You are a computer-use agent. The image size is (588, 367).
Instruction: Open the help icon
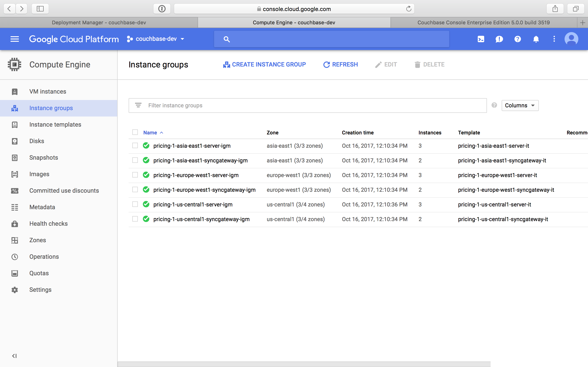[x=517, y=39]
